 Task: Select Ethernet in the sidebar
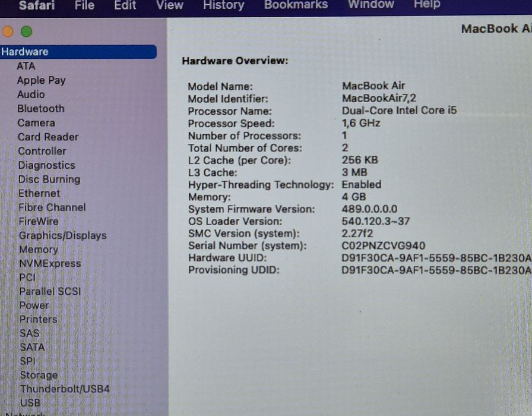(39, 194)
